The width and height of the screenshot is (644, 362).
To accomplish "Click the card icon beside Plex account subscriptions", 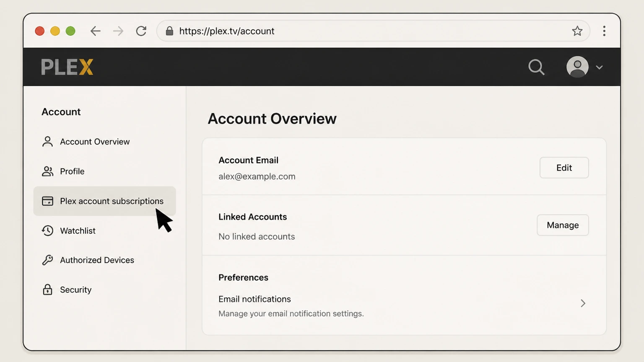I will pyautogui.click(x=47, y=201).
